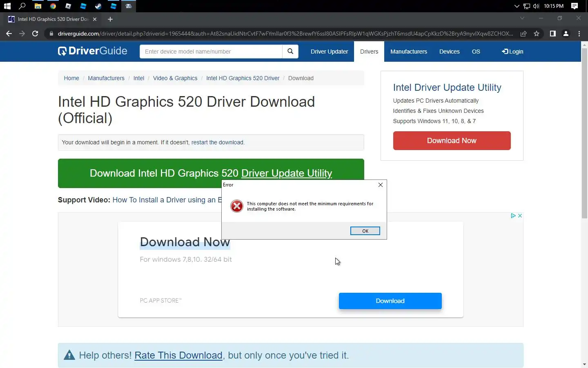Image resolution: width=588 pixels, height=368 pixels.
Task: Focus the device model search field
Action: [x=211, y=52]
